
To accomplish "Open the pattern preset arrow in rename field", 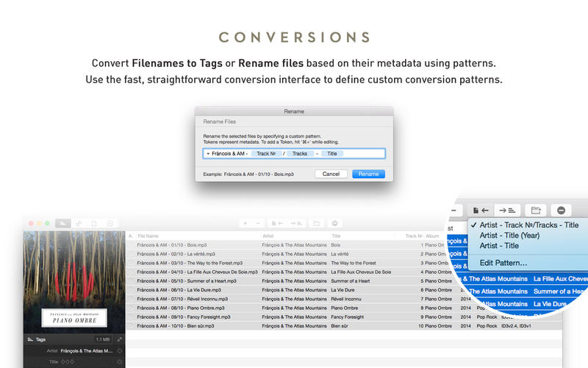I will tap(208, 154).
